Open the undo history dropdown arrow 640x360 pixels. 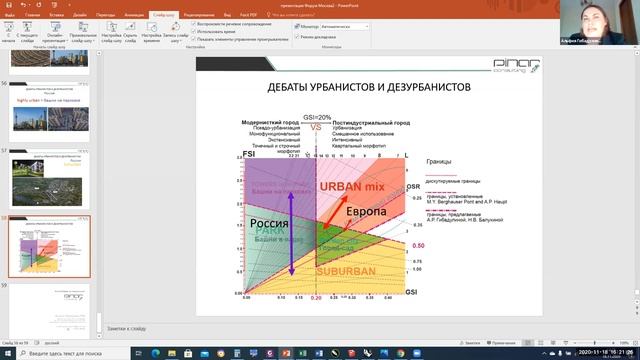[30, 5]
